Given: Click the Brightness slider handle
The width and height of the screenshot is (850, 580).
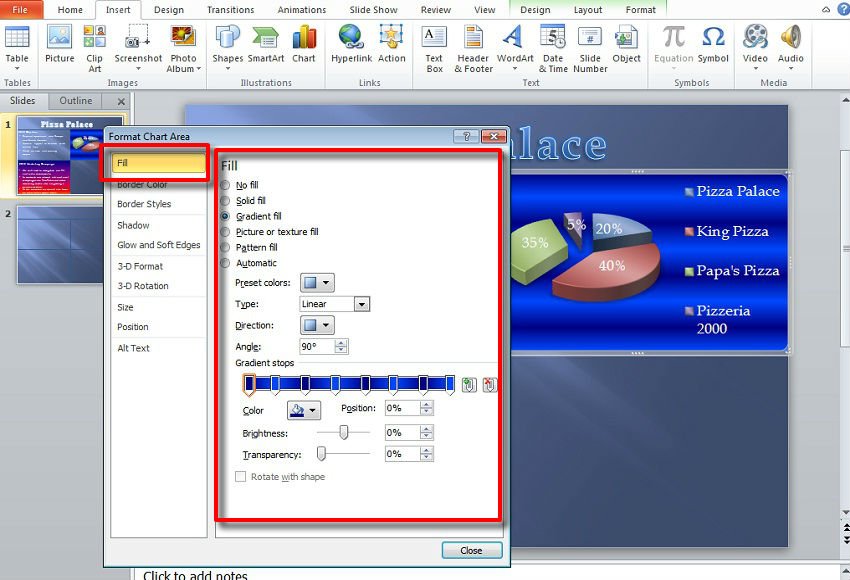Looking at the screenshot, I should 343,432.
